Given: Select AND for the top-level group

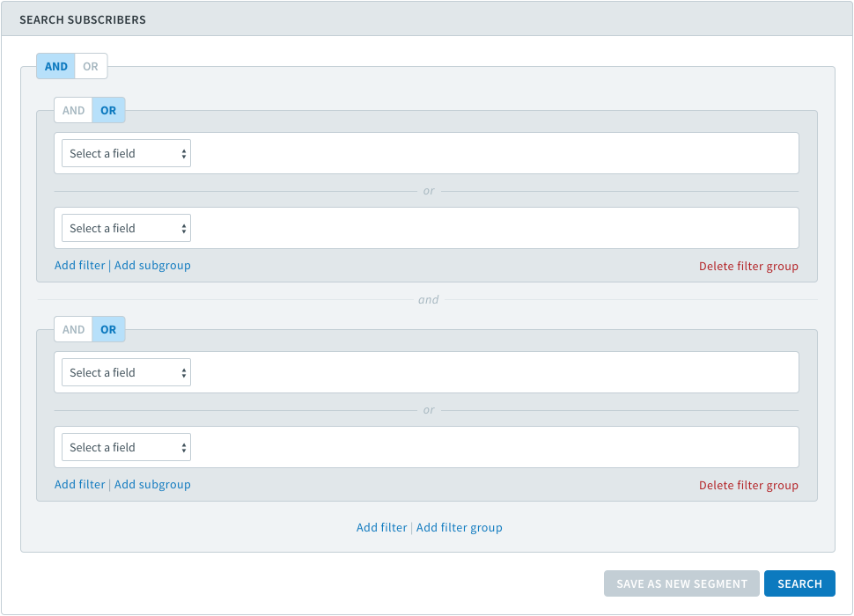Looking at the screenshot, I should tap(56, 66).
